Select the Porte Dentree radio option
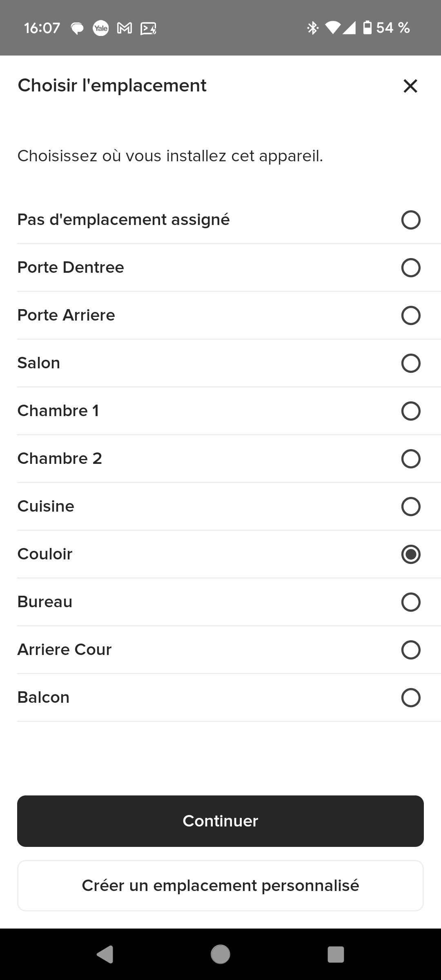This screenshot has width=441, height=980. [x=410, y=268]
